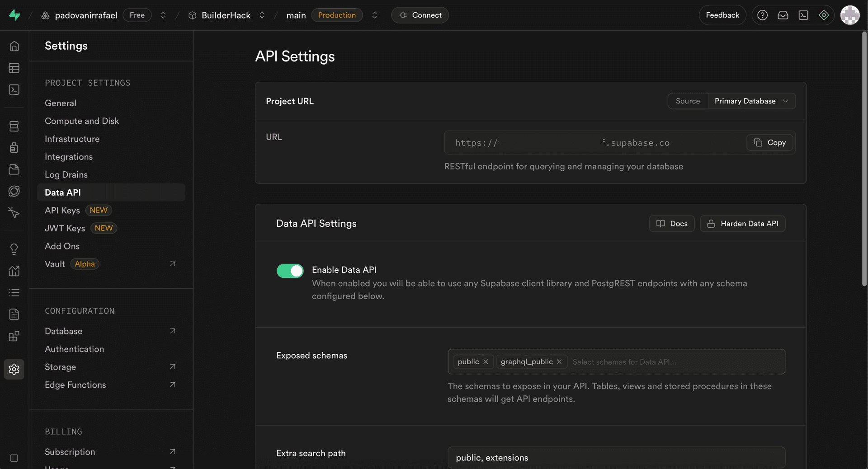Open the Primary Database source dropdown
Screen dimensions: 868x469
click(751, 101)
